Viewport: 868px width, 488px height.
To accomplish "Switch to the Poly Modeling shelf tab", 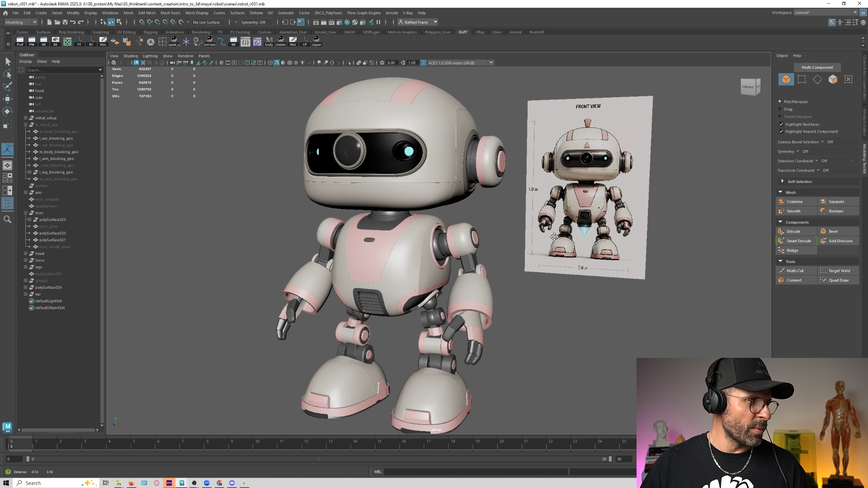I will [71, 32].
